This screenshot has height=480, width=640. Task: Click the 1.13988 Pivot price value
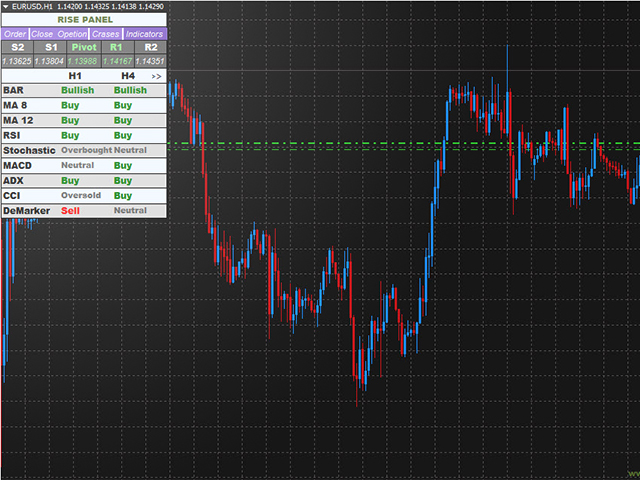[x=83, y=61]
